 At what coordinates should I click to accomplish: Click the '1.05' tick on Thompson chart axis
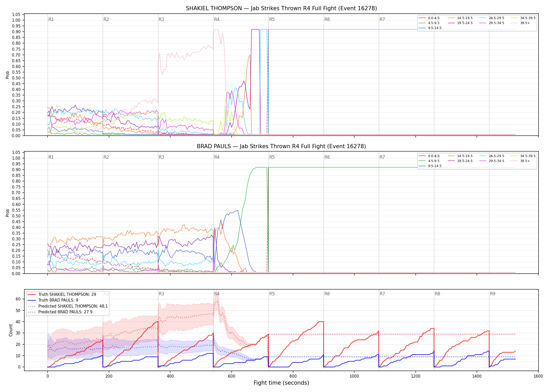click(x=16, y=14)
